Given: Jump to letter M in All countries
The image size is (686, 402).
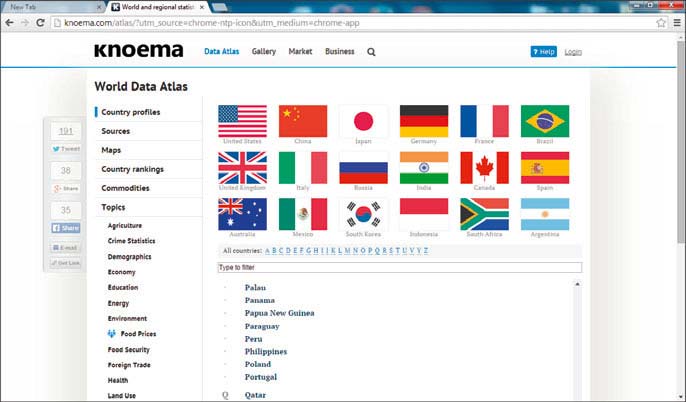Looking at the screenshot, I should [347, 251].
